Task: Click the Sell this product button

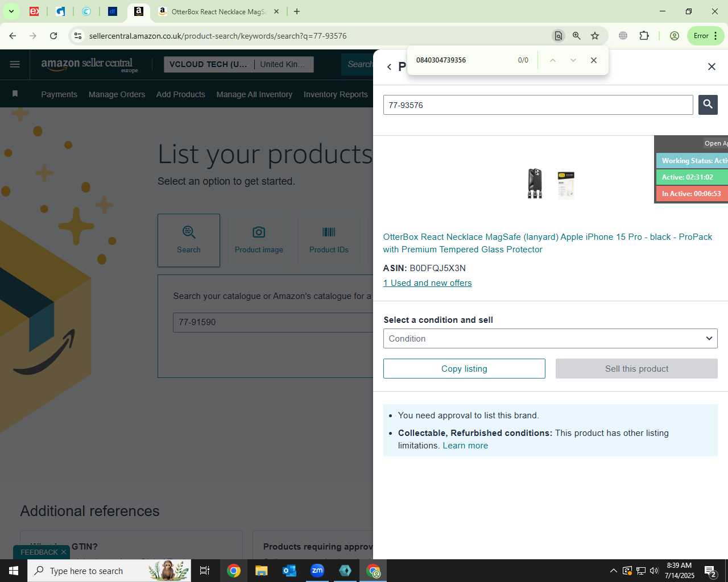Action: click(636, 369)
